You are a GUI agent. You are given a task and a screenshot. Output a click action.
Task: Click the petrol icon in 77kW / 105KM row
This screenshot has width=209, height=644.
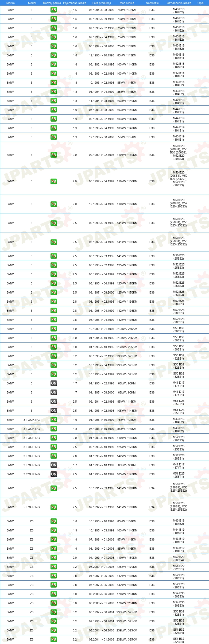click(53, 137)
